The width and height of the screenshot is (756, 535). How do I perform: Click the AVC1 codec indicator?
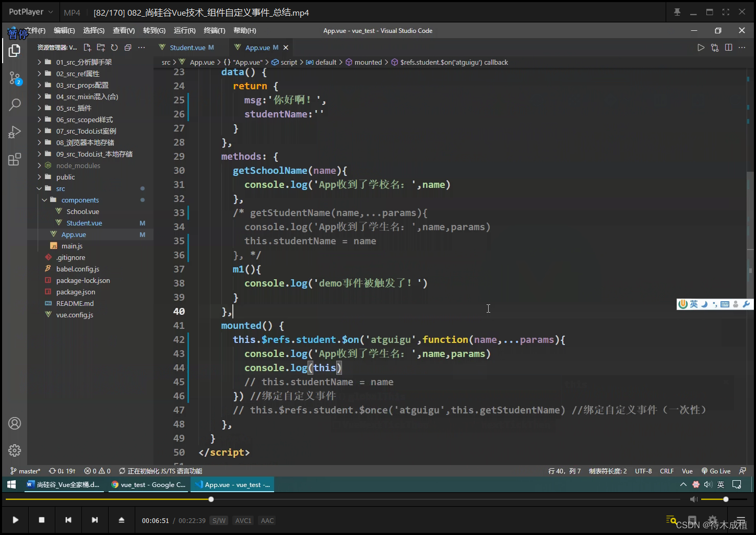point(243,520)
